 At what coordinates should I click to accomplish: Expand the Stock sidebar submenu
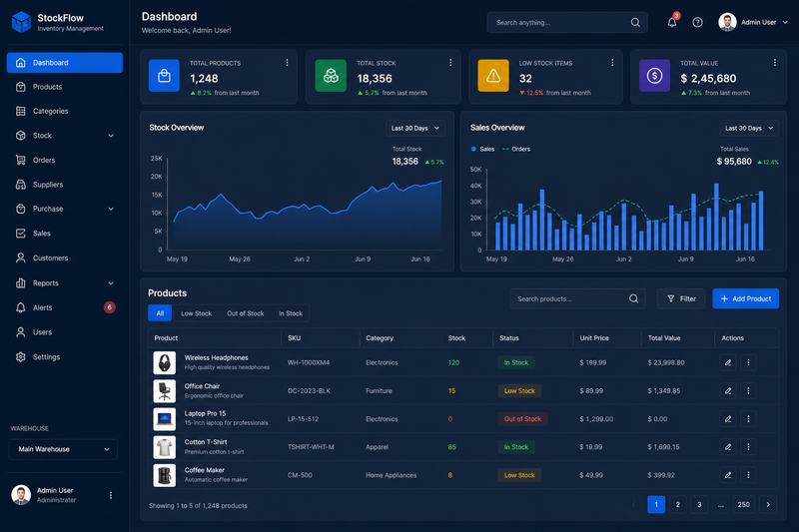point(111,136)
